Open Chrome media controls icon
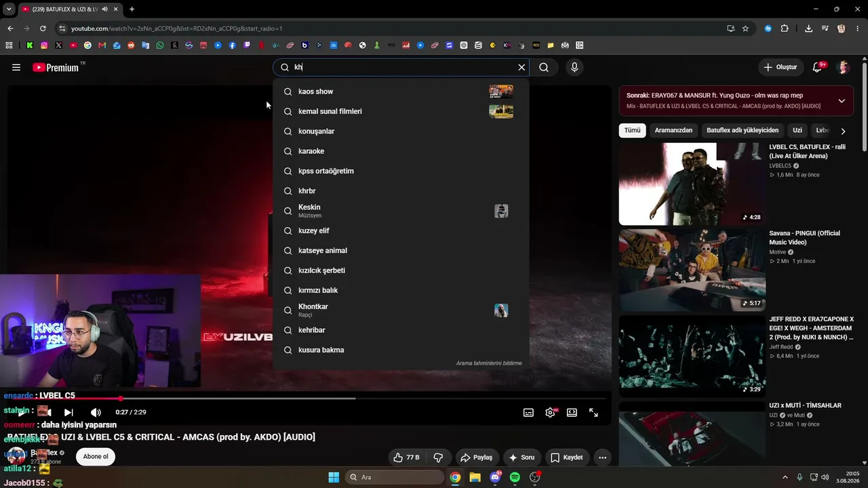 point(825,28)
